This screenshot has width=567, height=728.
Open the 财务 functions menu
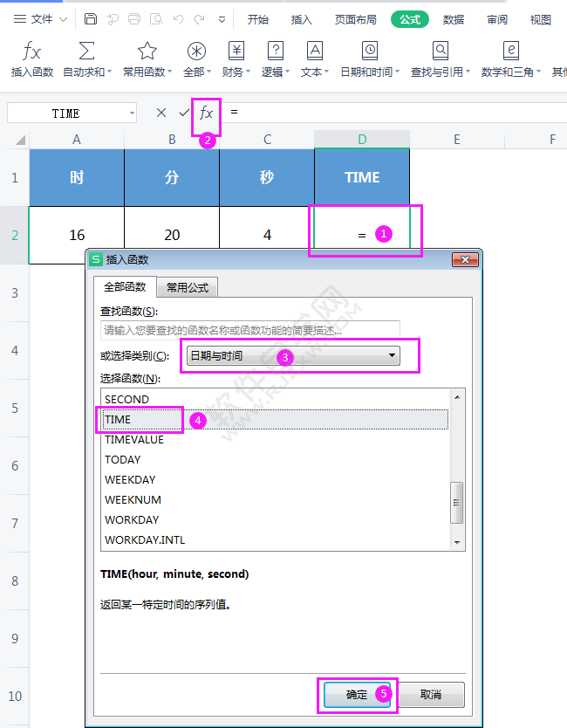point(236,59)
